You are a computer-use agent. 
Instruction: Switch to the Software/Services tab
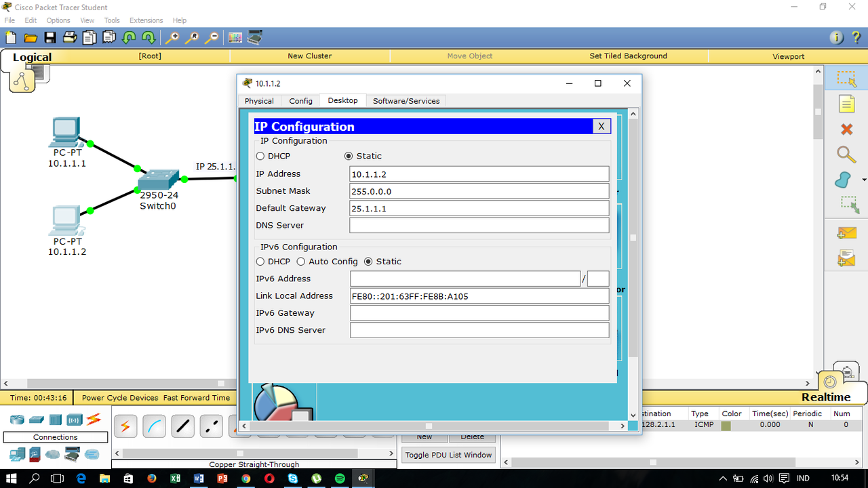coord(406,101)
